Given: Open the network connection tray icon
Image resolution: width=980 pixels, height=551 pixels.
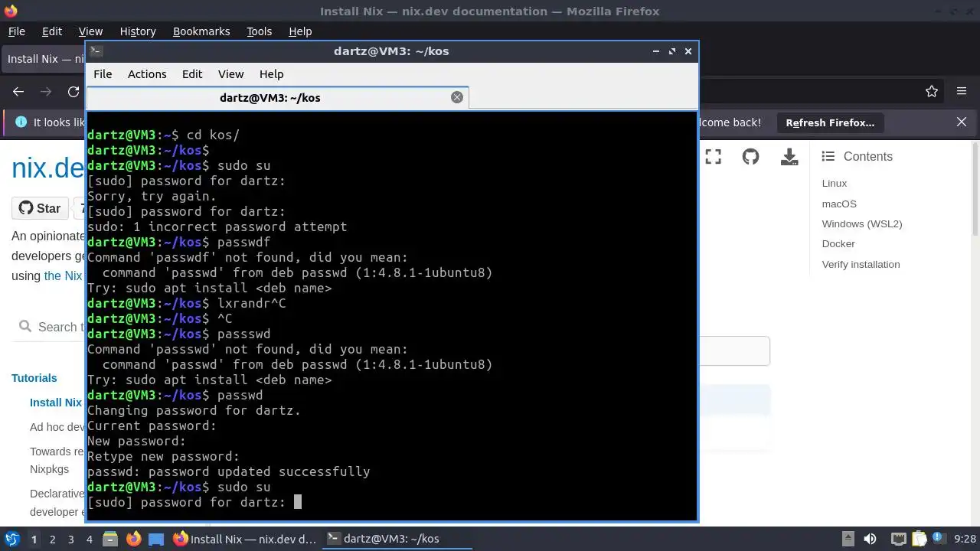Looking at the screenshot, I should click(x=898, y=540).
